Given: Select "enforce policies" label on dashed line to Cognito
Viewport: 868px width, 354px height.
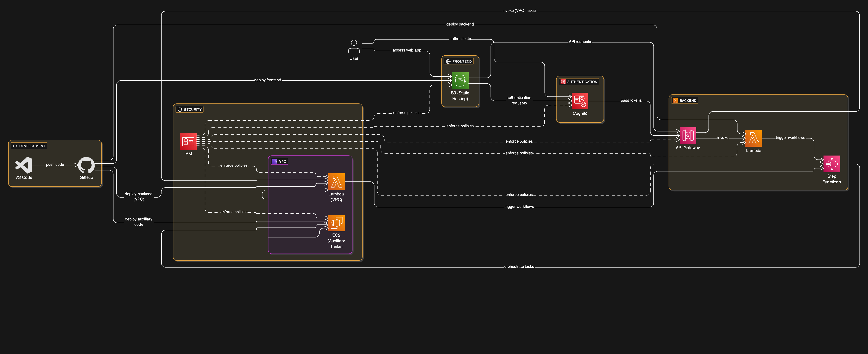Looking at the screenshot, I should pyautogui.click(x=460, y=126).
